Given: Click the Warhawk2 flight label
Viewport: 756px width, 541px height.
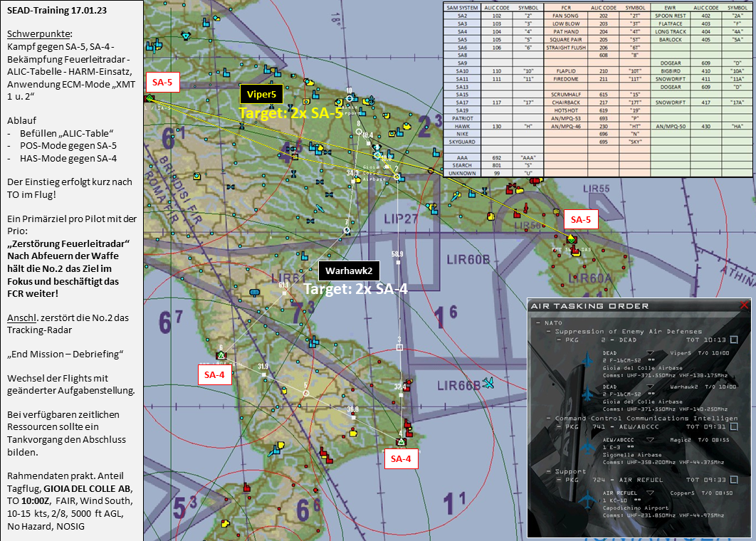Looking at the screenshot, I should click(x=349, y=270).
